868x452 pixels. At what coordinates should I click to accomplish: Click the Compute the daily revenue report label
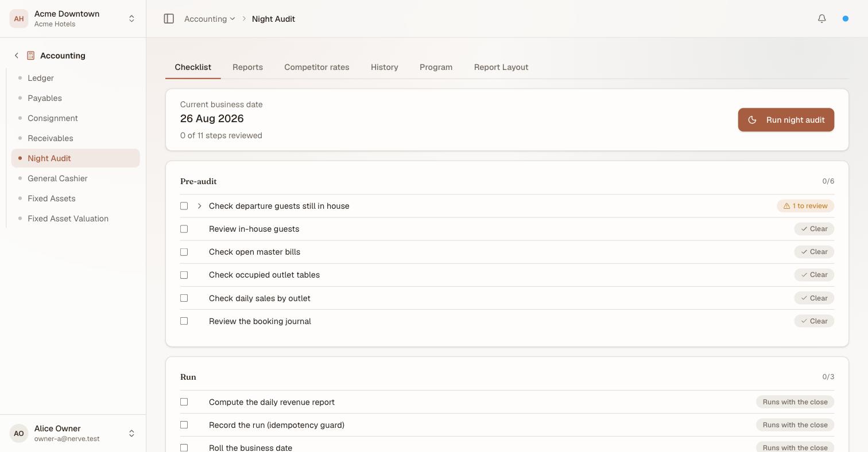pyautogui.click(x=272, y=402)
